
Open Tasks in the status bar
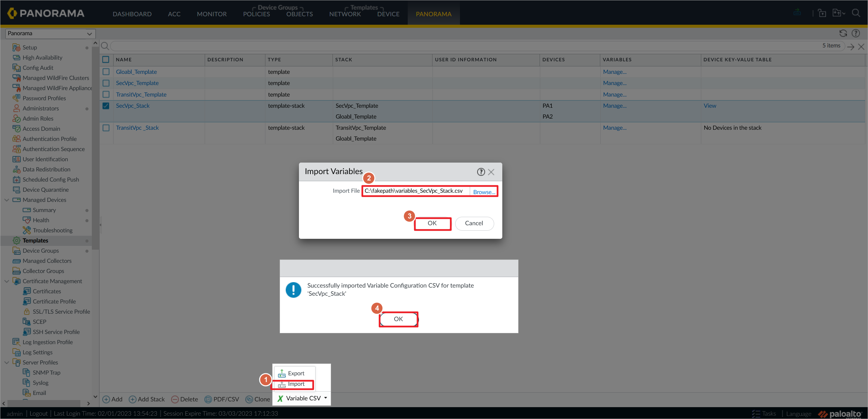tap(764, 414)
